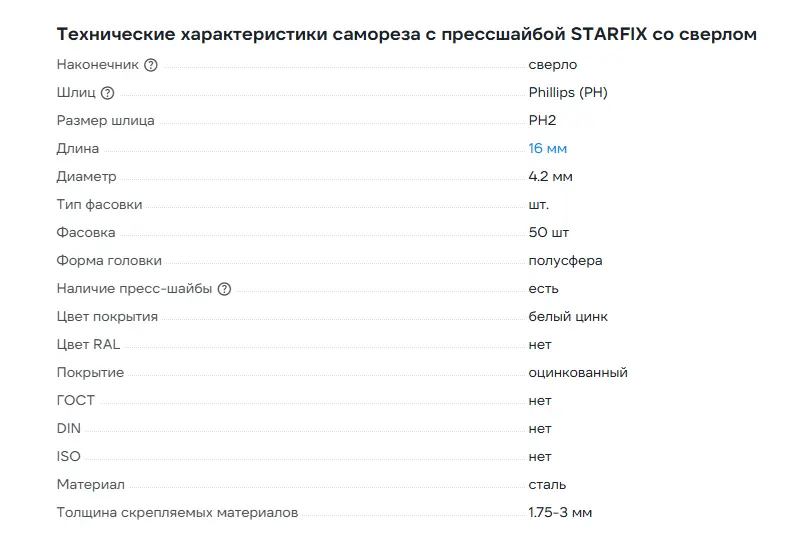This screenshot has height=551, width=798.
Task: Select the полусфера head shape value
Action: [x=565, y=260]
